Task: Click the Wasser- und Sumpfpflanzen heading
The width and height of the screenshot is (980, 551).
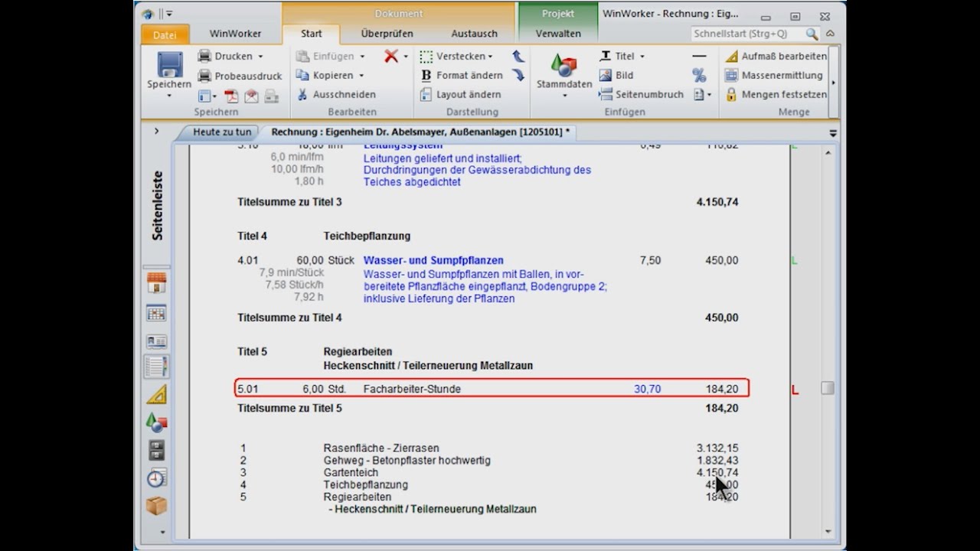Action: [x=433, y=260]
